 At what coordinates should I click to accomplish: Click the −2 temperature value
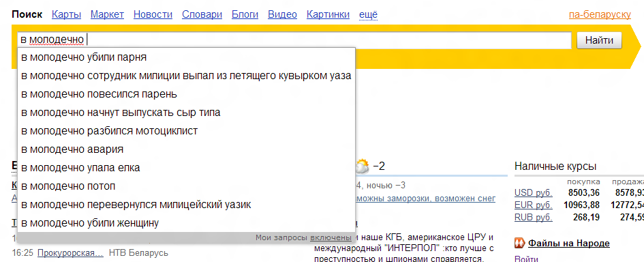[x=379, y=166]
